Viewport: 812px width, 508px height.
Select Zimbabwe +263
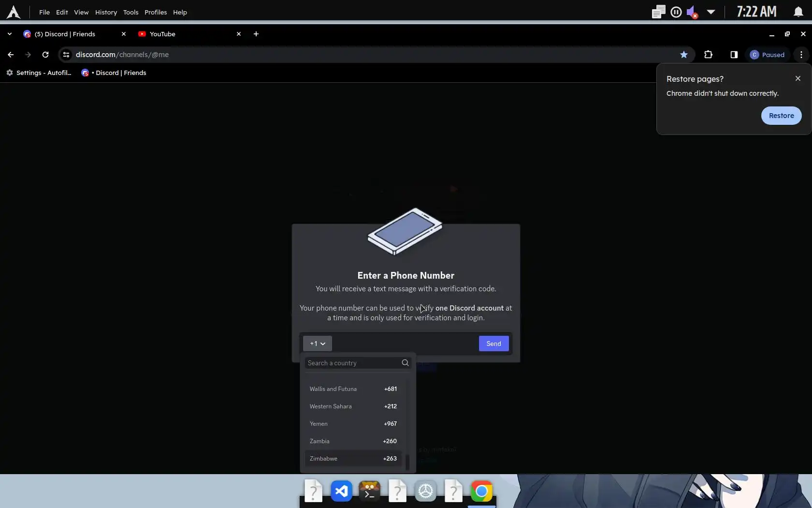coord(353,459)
